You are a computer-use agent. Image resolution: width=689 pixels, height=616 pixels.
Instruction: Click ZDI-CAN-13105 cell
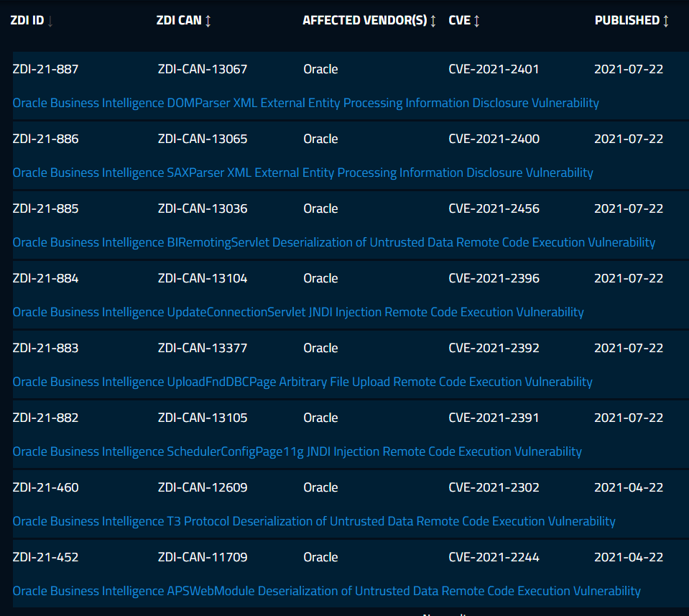tap(203, 418)
